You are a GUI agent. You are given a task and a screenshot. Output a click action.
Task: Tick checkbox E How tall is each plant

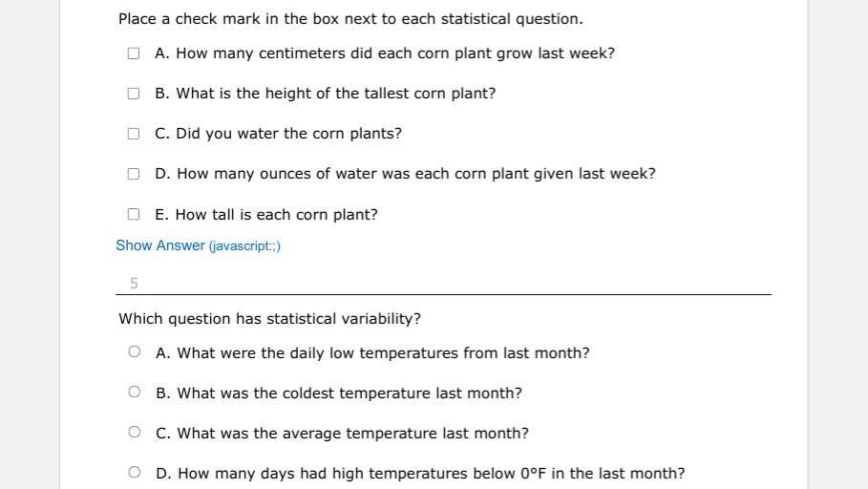click(134, 214)
